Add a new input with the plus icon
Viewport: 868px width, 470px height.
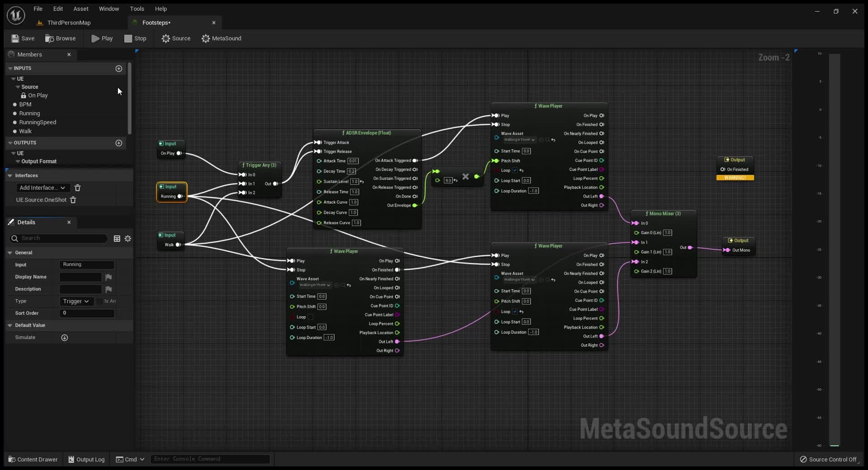(x=119, y=69)
